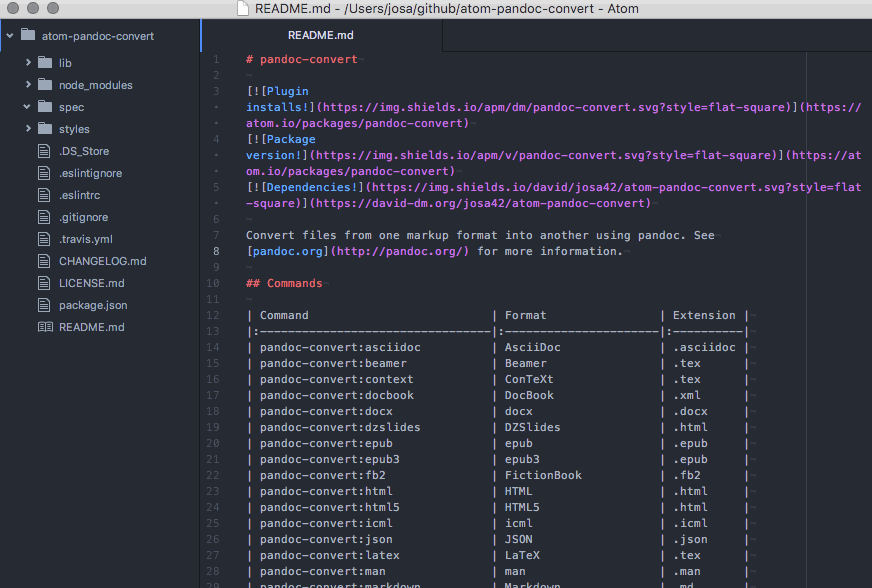Image resolution: width=872 pixels, height=588 pixels.
Task: Select the styles folder label
Action: (x=74, y=129)
